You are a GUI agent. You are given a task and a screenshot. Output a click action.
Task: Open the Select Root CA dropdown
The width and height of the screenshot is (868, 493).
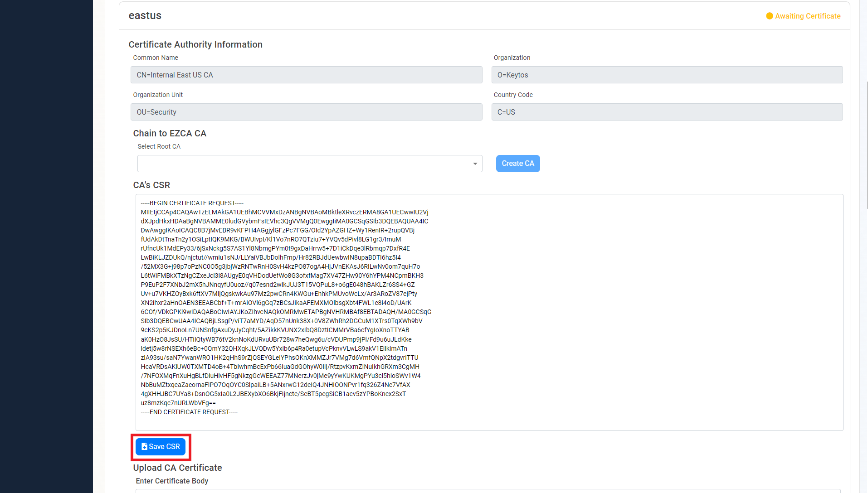pos(310,164)
